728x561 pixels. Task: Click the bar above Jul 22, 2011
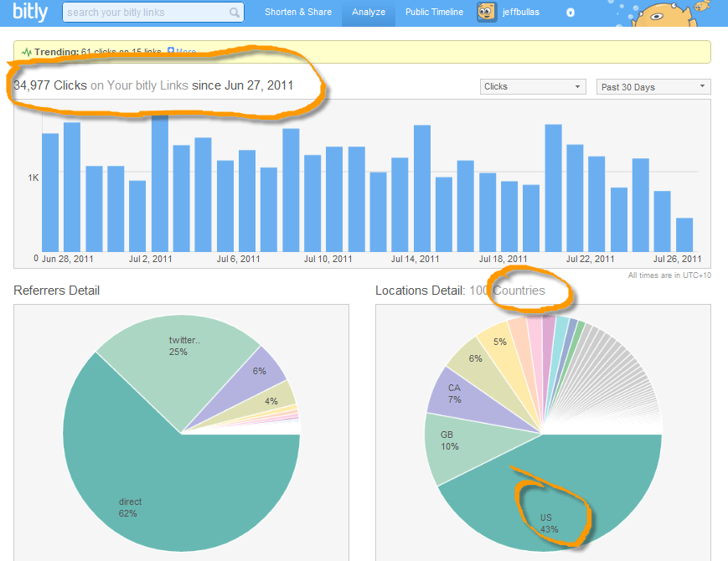575,198
